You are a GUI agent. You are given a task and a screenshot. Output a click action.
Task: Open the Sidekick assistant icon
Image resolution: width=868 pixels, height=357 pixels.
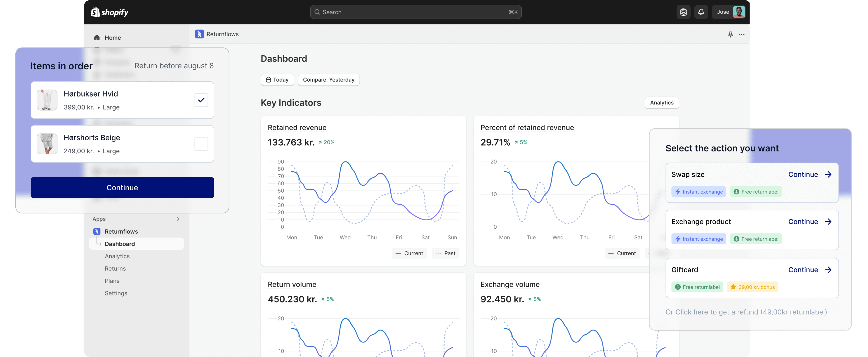[683, 12]
